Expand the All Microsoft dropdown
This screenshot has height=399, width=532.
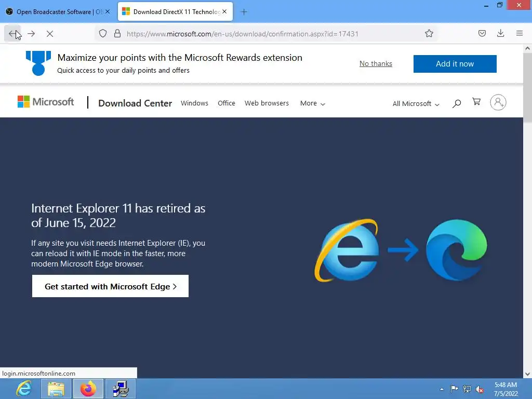point(416,104)
